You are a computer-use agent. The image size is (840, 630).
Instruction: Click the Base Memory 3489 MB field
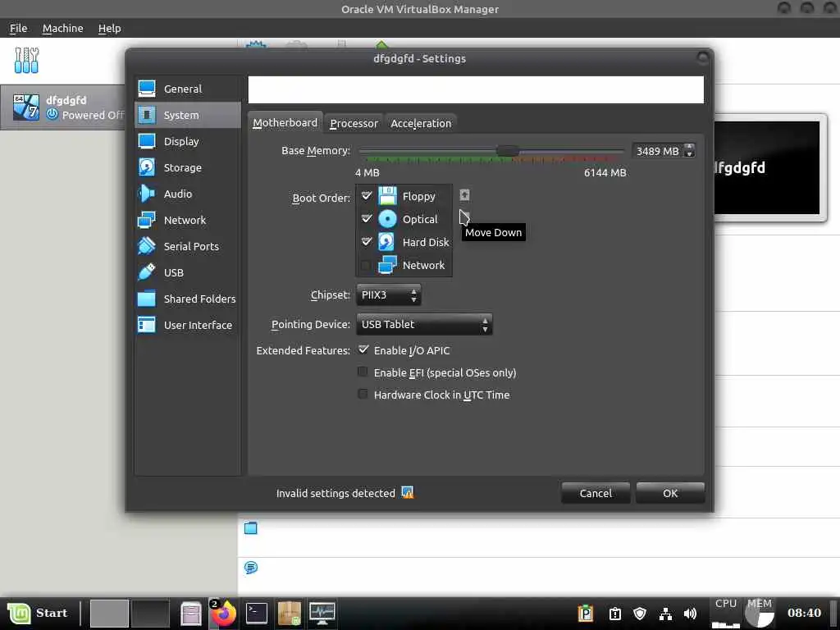point(659,151)
